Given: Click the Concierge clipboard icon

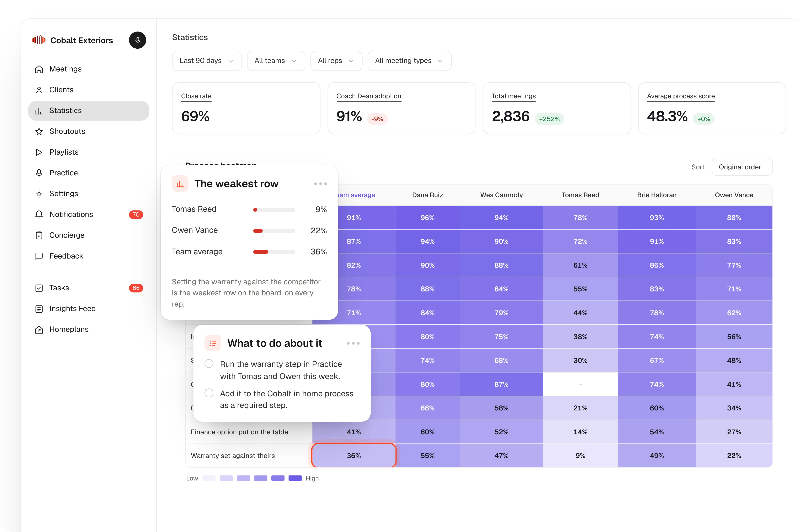Looking at the screenshot, I should [x=39, y=235].
